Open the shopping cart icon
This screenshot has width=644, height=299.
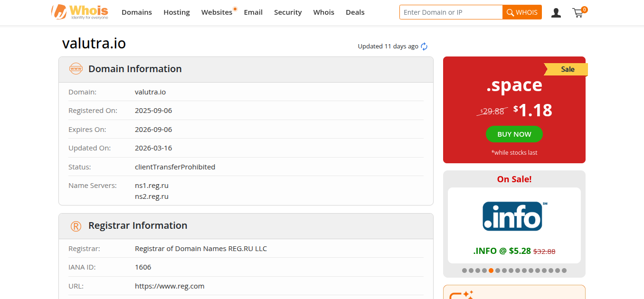(578, 12)
